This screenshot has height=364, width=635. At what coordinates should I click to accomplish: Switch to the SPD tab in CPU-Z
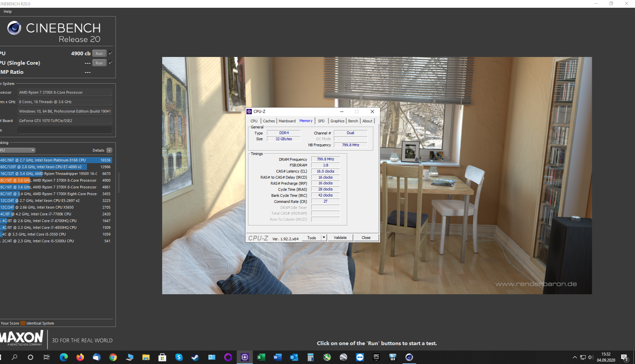click(x=321, y=121)
